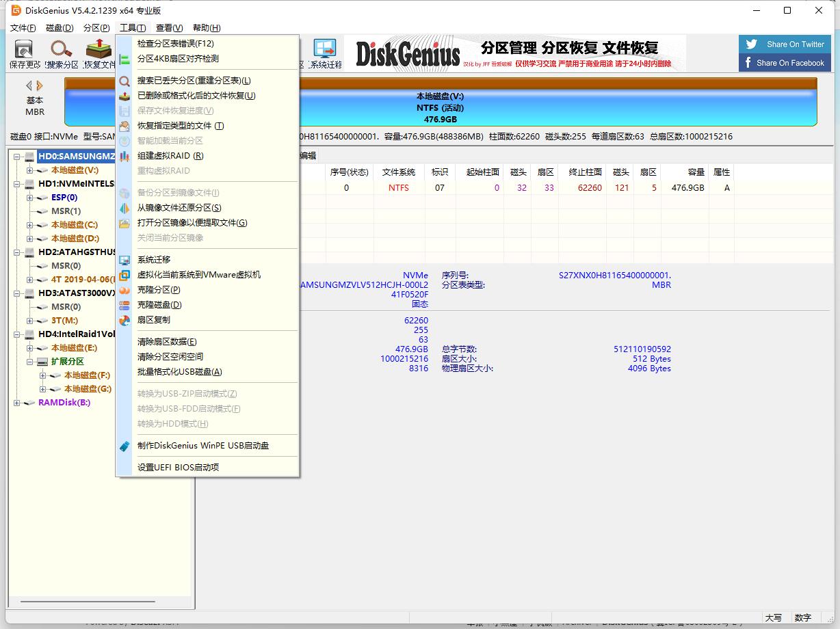Screen dimensions: 840x629
Task: Click the 从镜像文件还原分区 menu icon
Action: (x=124, y=208)
